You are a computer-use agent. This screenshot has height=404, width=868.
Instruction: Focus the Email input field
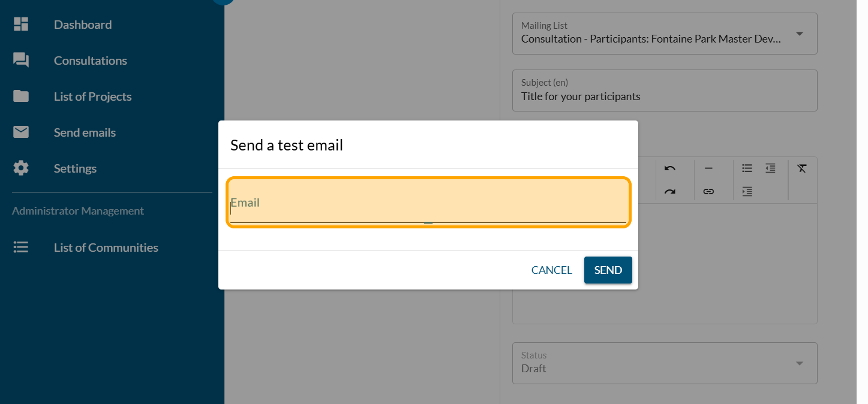click(428, 204)
